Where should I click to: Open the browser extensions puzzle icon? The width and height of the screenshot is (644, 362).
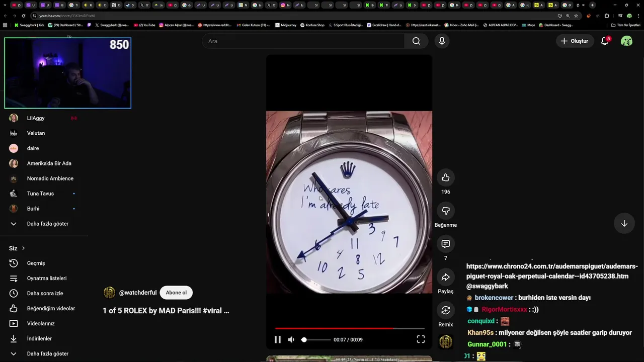[x=607, y=16]
